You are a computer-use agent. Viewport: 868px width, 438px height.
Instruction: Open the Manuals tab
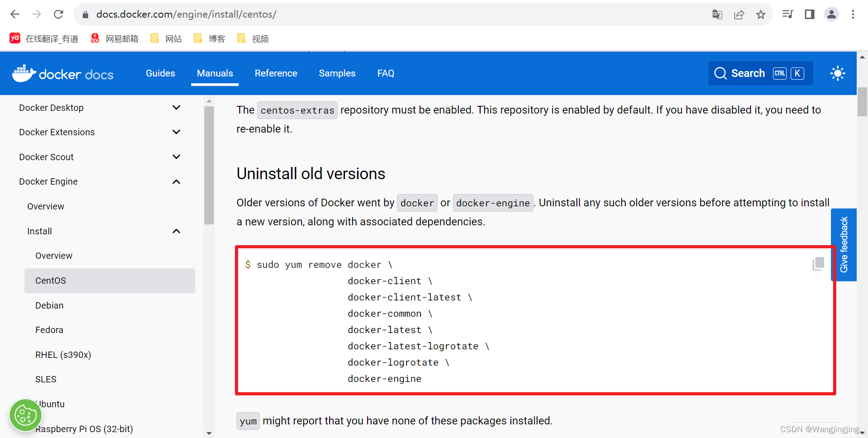point(215,73)
